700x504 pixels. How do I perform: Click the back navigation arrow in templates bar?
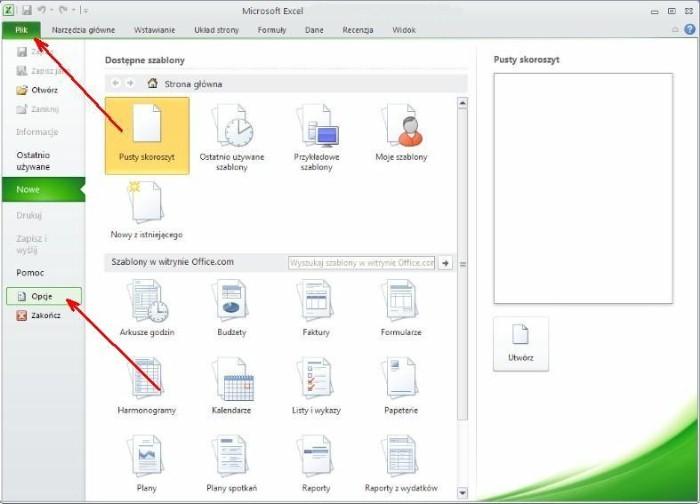coord(116,83)
